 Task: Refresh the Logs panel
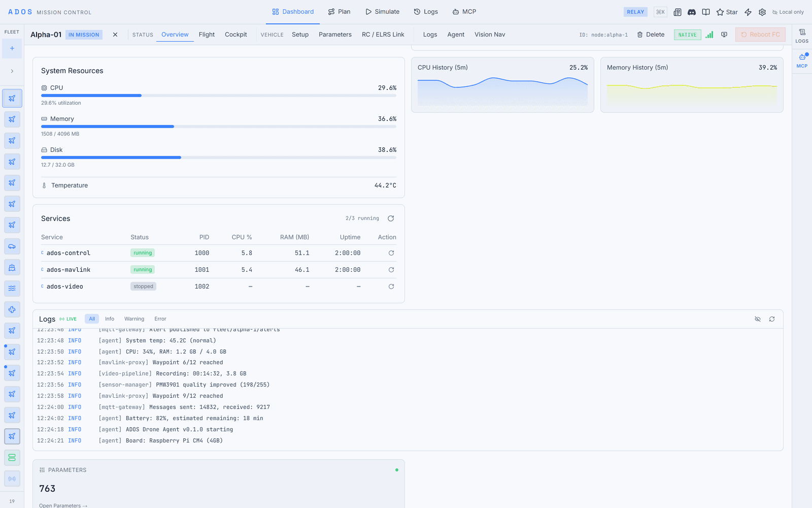pos(772,319)
